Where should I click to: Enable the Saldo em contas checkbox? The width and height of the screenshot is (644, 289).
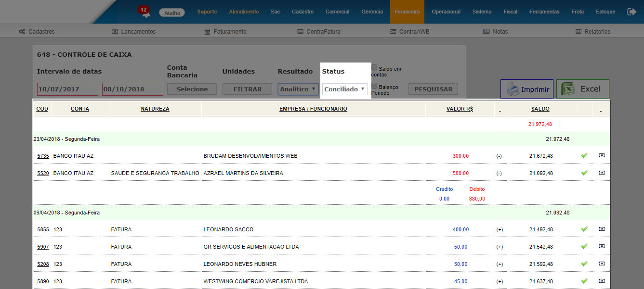pos(374,68)
